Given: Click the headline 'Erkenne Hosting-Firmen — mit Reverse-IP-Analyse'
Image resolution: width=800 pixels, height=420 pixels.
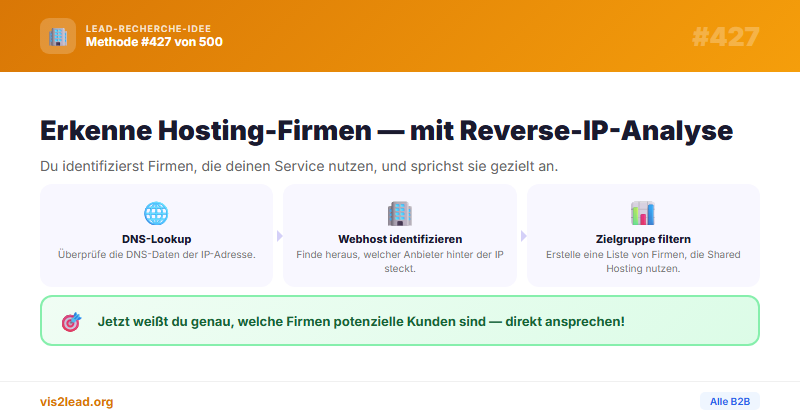Looking at the screenshot, I should click(387, 130).
